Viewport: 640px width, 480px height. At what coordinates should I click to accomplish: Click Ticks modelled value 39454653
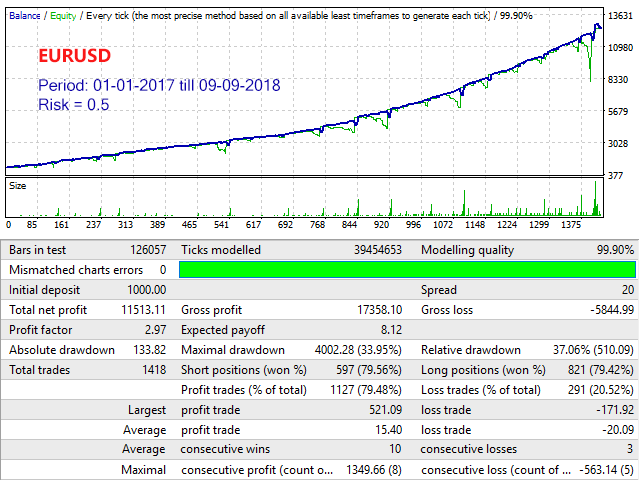click(378, 250)
